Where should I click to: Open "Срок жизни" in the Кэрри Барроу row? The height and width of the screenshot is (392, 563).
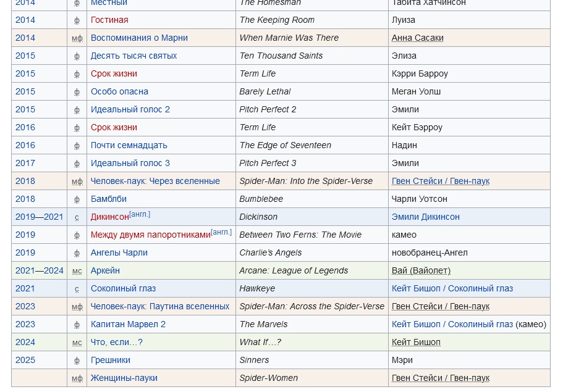(114, 74)
